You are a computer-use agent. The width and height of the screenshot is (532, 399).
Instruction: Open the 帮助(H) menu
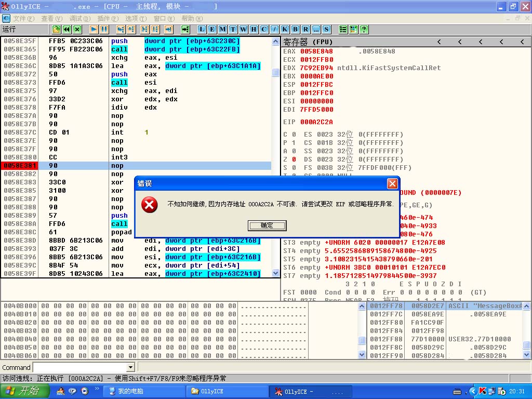(x=192, y=18)
